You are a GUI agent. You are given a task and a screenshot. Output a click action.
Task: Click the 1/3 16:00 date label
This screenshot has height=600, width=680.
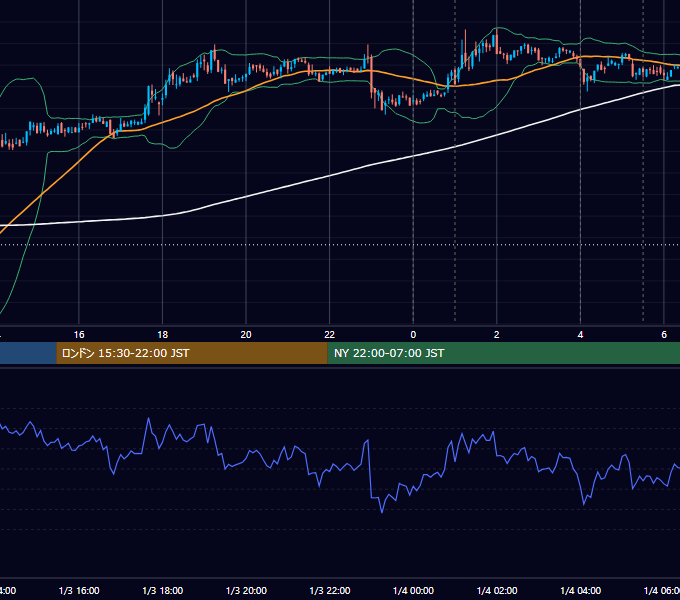[79, 591]
